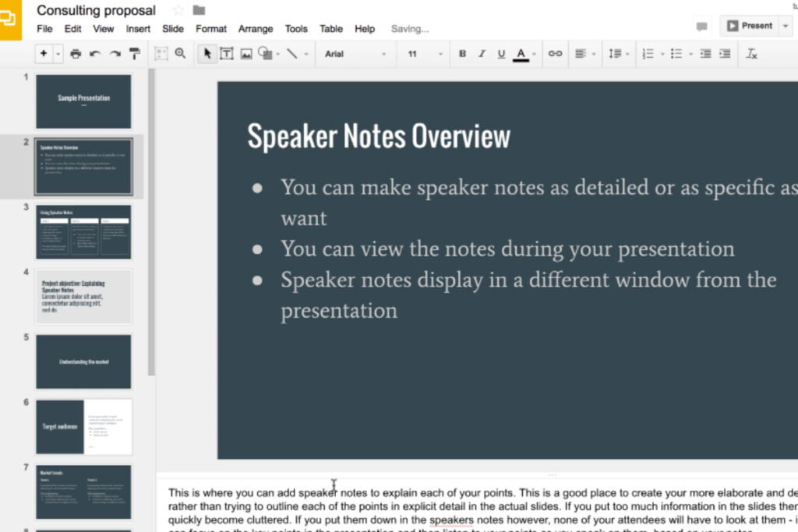Open the Table menu
Viewport: 798px width, 532px height.
click(x=330, y=29)
